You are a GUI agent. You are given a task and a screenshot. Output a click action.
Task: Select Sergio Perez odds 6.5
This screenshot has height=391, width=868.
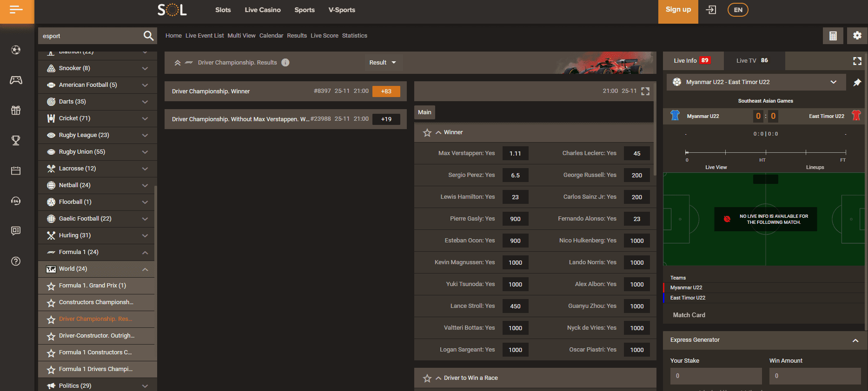[x=515, y=175]
